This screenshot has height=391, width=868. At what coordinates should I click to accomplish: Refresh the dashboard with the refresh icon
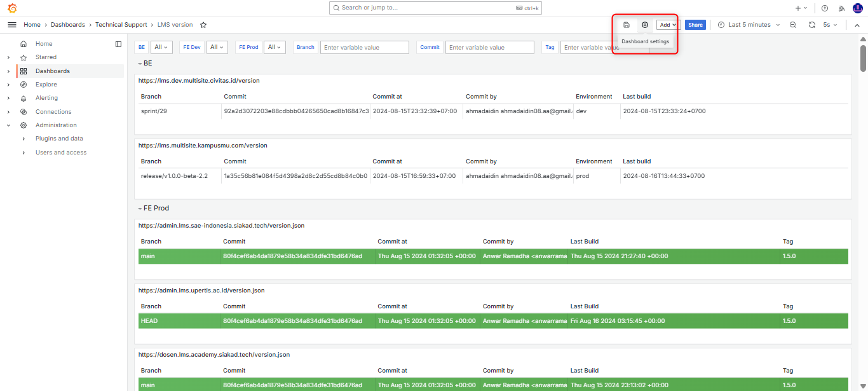pyautogui.click(x=811, y=25)
